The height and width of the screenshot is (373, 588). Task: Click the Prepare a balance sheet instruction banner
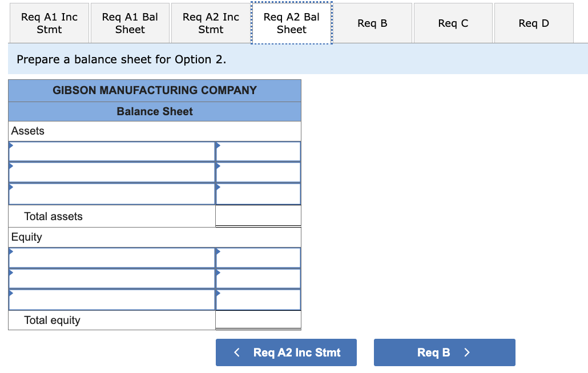tap(294, 59)
